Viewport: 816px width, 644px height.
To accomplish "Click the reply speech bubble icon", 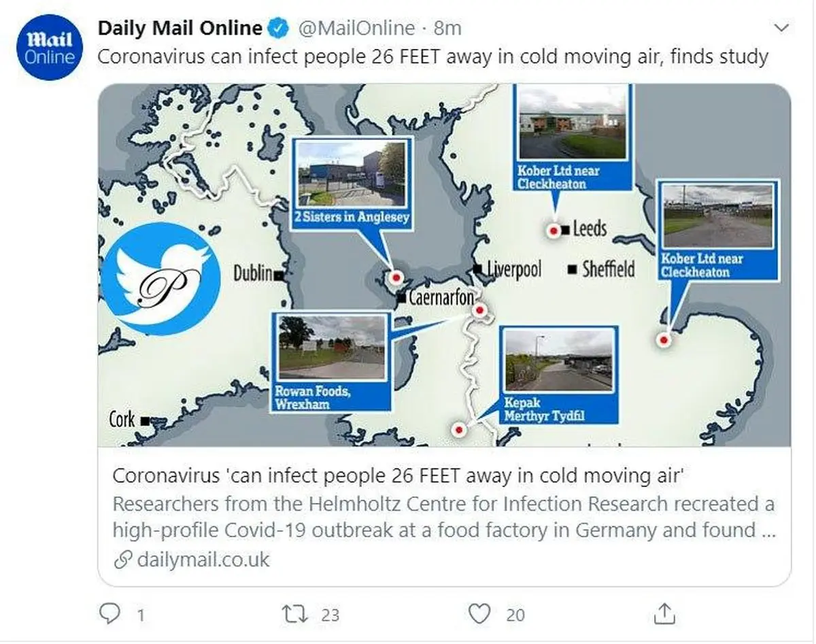I will click(x=109, y=614).
